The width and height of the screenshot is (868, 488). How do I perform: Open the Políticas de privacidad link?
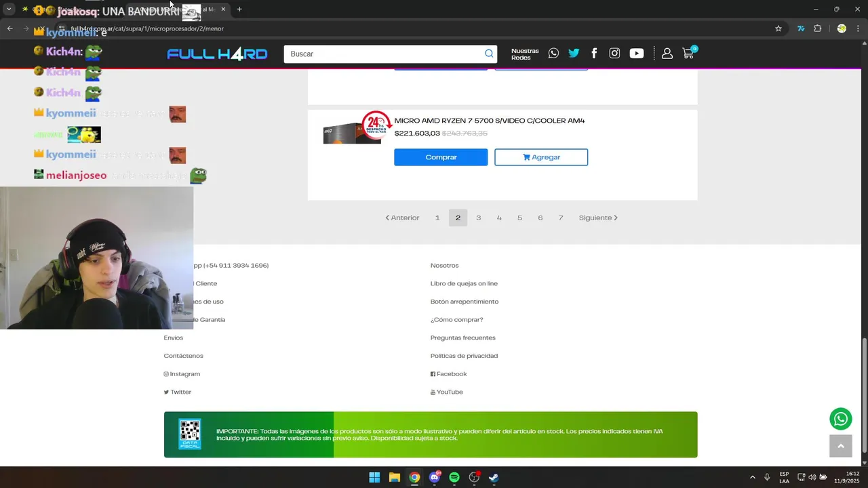pos(464,356)
